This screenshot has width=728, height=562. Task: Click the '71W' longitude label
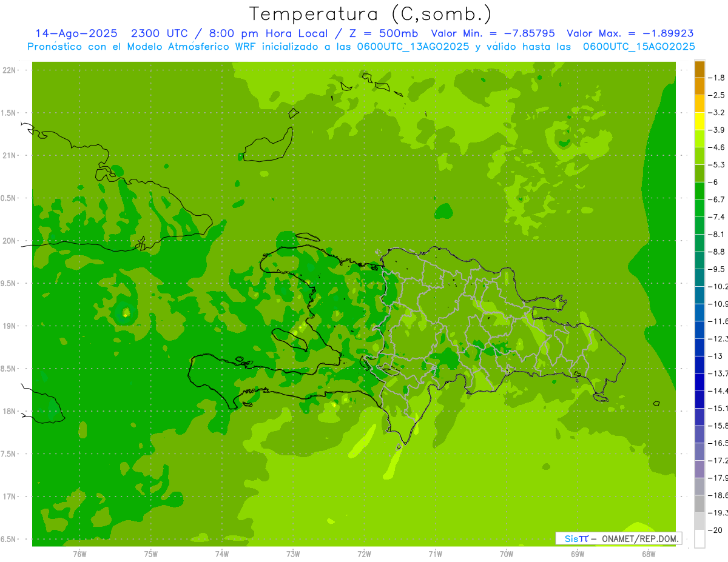point(435,554)
